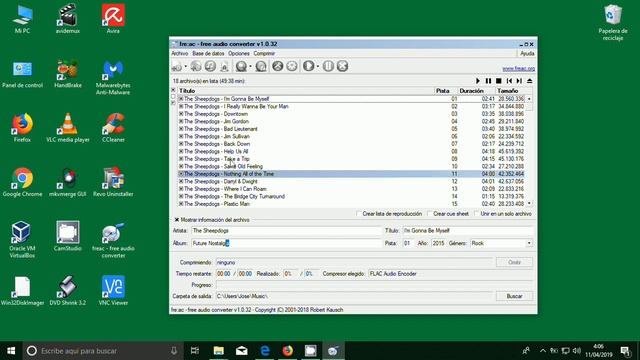Sort list by Tamaño column header

514,91
